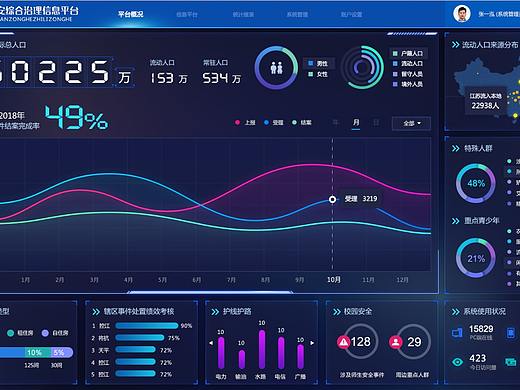Toggle blue 受理 series legend

click(274, 123)
